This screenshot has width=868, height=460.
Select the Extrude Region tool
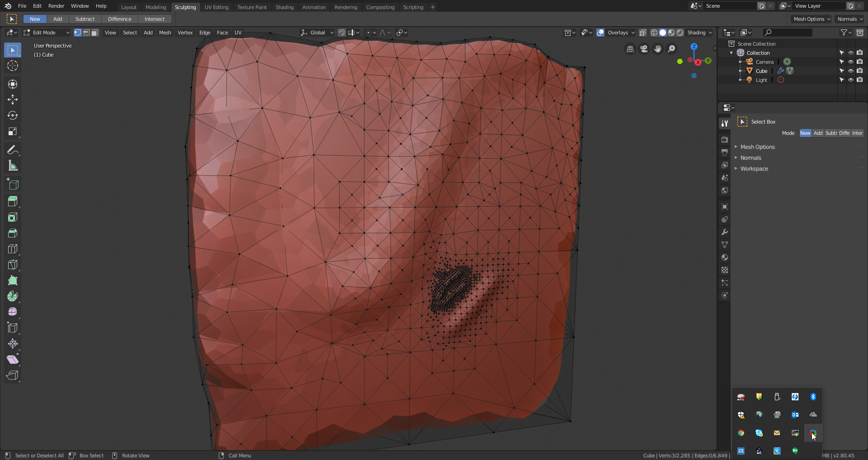point(13,201)
